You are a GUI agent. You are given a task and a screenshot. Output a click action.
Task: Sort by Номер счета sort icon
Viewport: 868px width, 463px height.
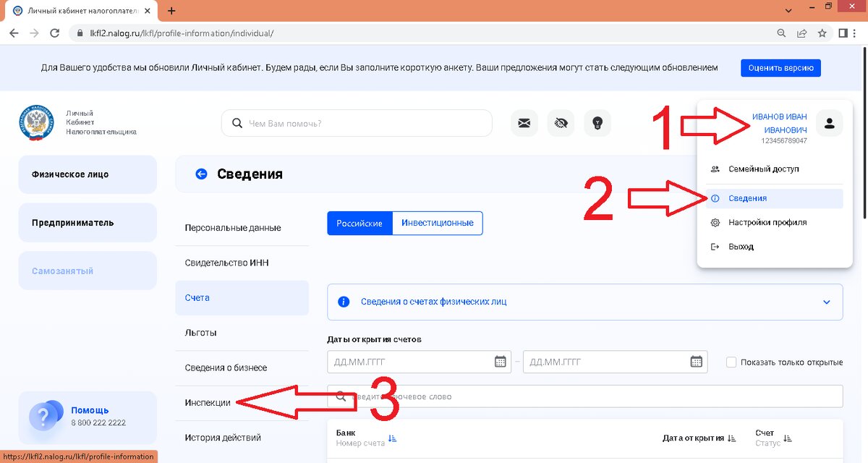coord(393,438)
